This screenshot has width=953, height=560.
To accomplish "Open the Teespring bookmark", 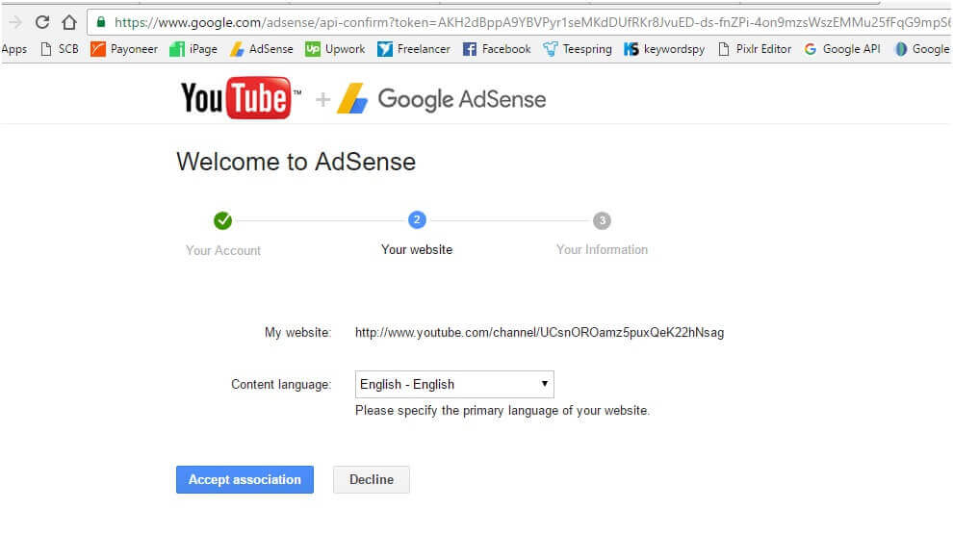I will (x=578, y=49).
